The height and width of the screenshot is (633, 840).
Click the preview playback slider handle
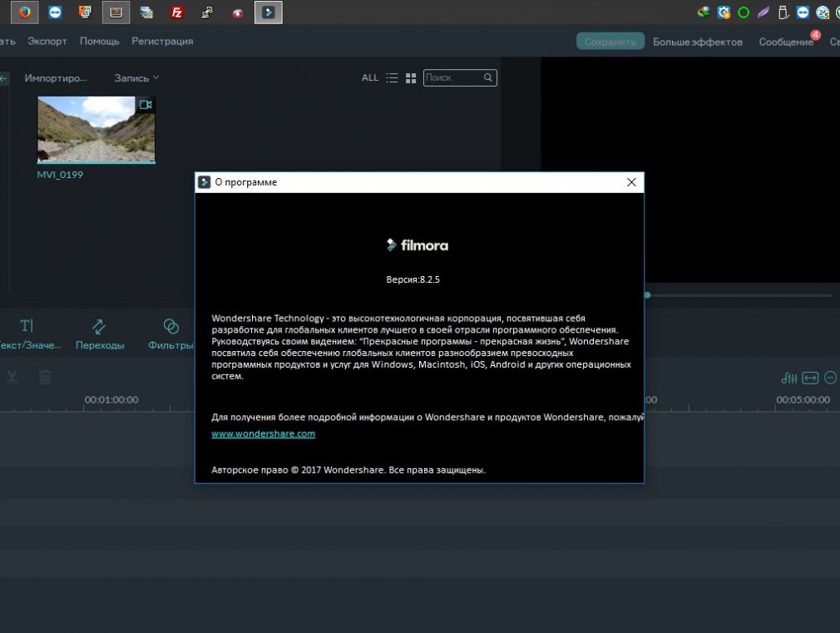(x=647, y=295)
